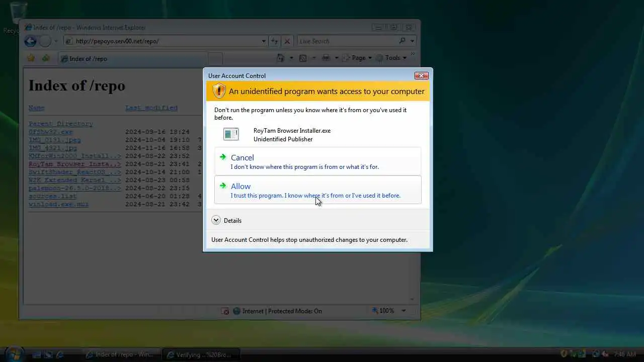Viewport: 644px width, 362px height.
Task: Click the Add to Favorites icon
Action: (x=46, y=58)
